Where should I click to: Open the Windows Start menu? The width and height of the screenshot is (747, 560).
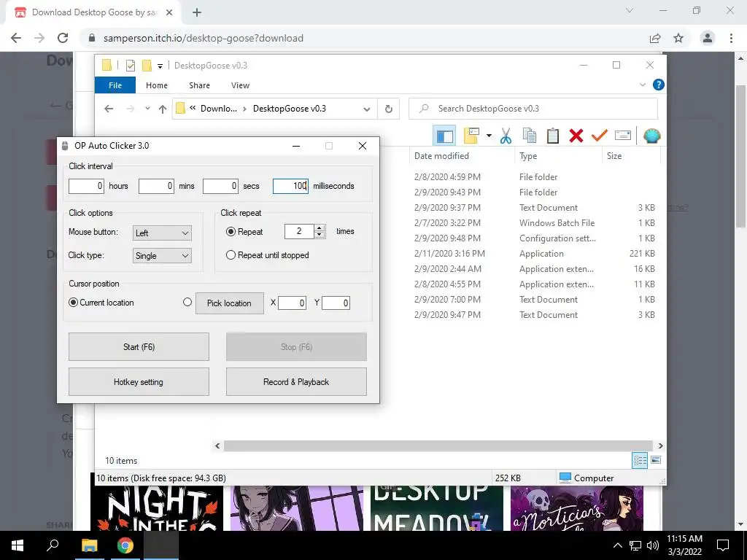coord(18,545)
